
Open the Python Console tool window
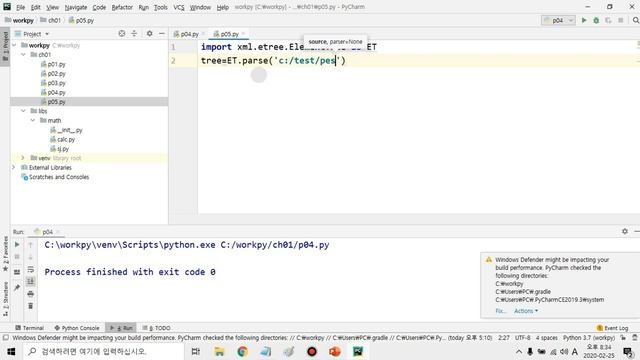tap(77, 328)
